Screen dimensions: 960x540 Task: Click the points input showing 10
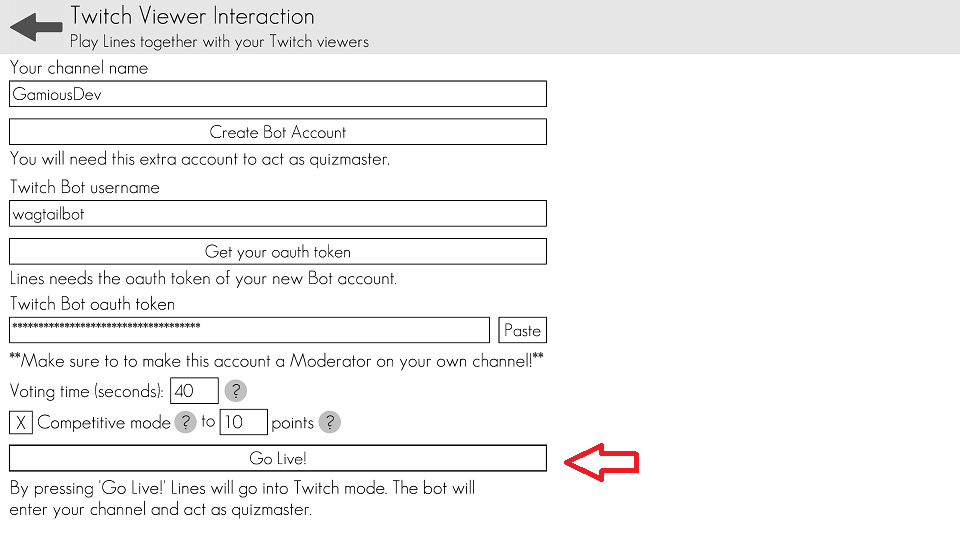243,422
